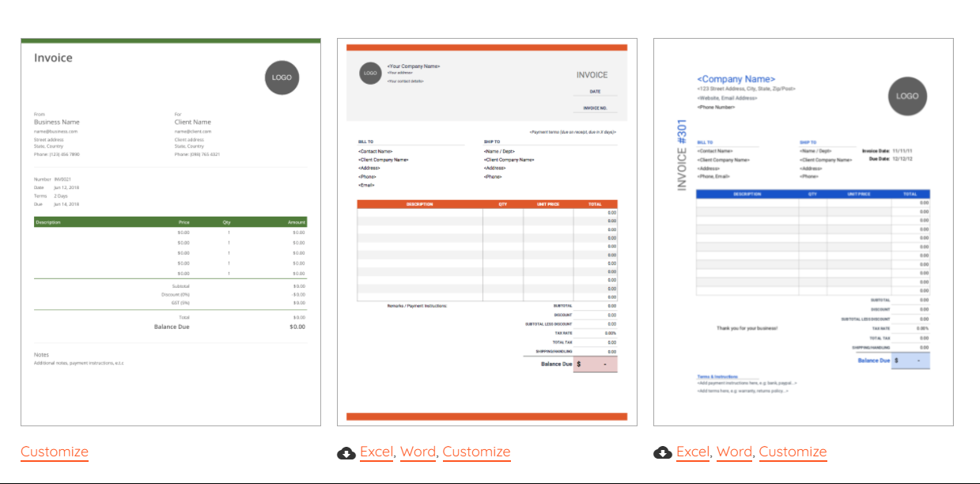Open Customize link under the blue invoice template
980x484 pixels.
pos(793,452)
